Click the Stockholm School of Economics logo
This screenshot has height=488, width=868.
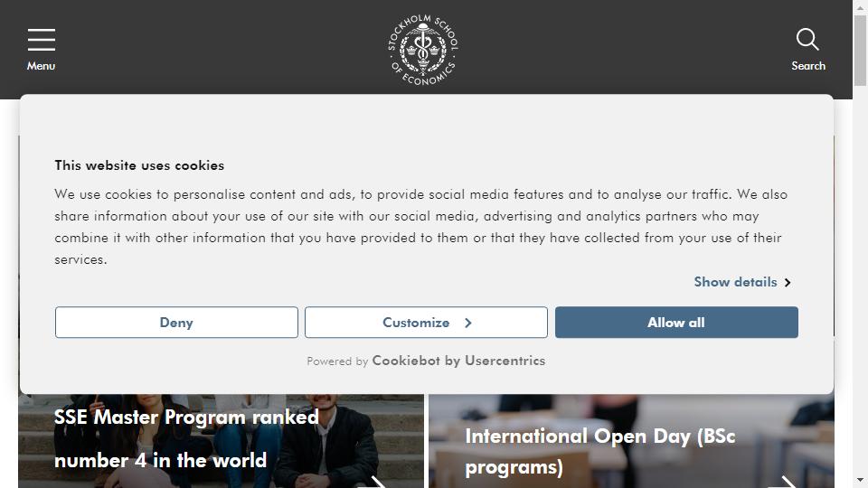[423, 50]
